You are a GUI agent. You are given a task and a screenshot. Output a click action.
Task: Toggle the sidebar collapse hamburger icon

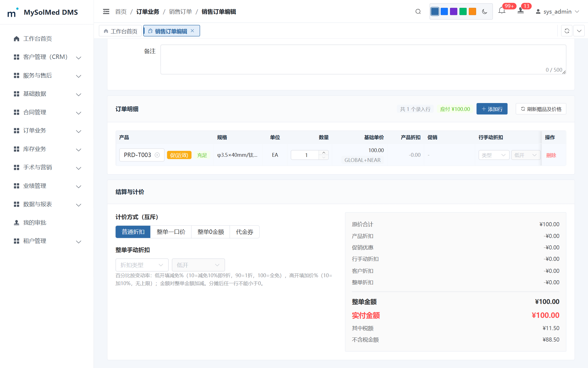(106, 11)
